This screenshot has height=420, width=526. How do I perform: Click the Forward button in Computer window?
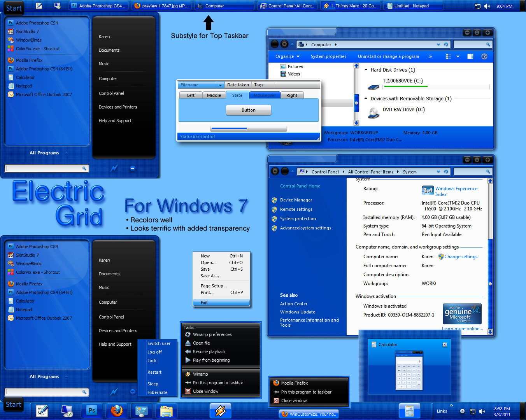click(x=284, y=44)
